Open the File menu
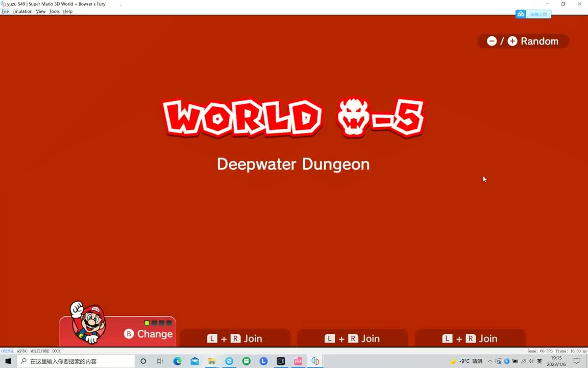Viewport: 588px width, 368px height. pyautogui.click(x=5, y=11)
